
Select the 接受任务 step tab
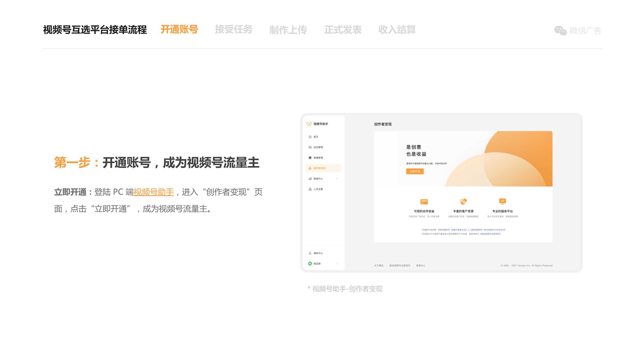[234, 29]
